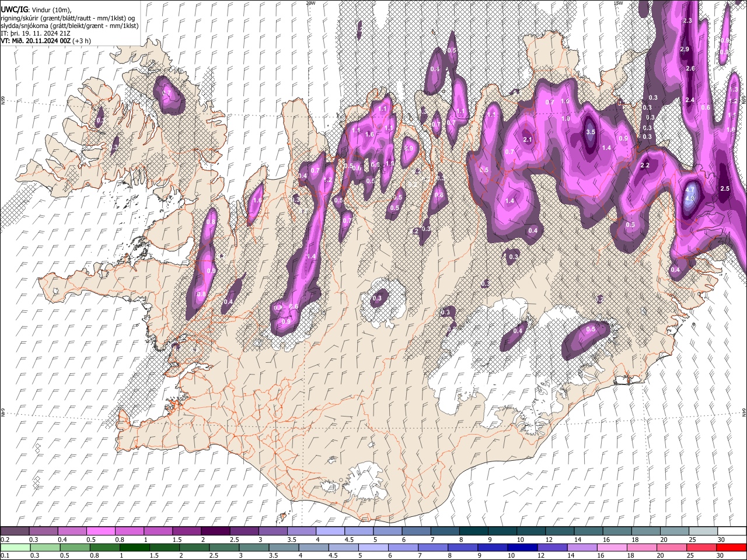Pick the deep navy blue swatch on rain scale
This screenshot has height=560, width=747.
[522, 547]
